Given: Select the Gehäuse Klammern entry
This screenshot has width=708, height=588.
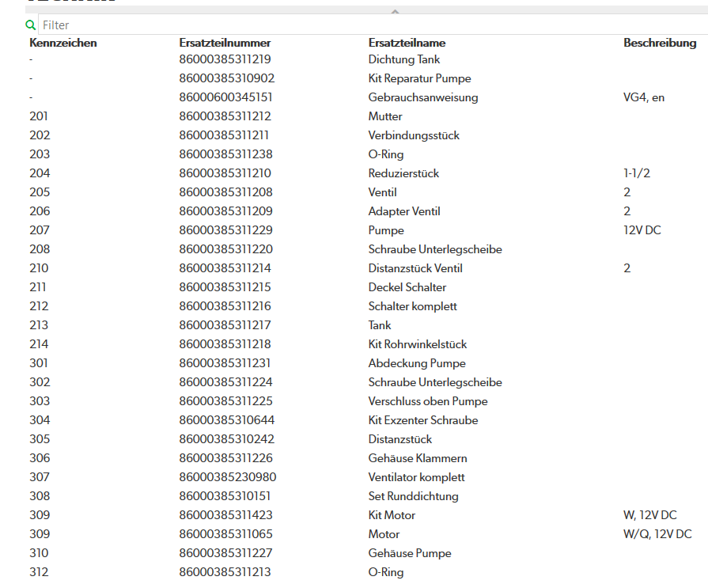Looking at the screenshot, I should tap(418, 457).
